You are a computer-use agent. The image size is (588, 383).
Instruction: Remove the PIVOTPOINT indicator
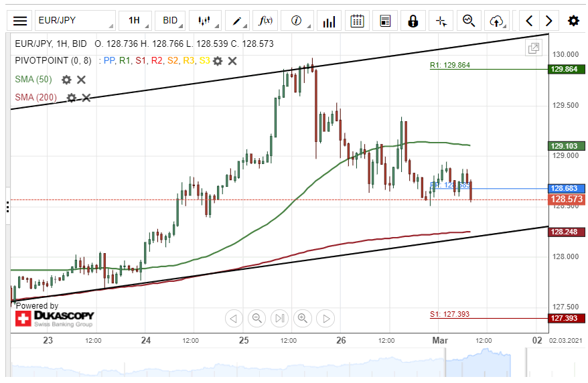pyautogui.click(x=232, y=61)
